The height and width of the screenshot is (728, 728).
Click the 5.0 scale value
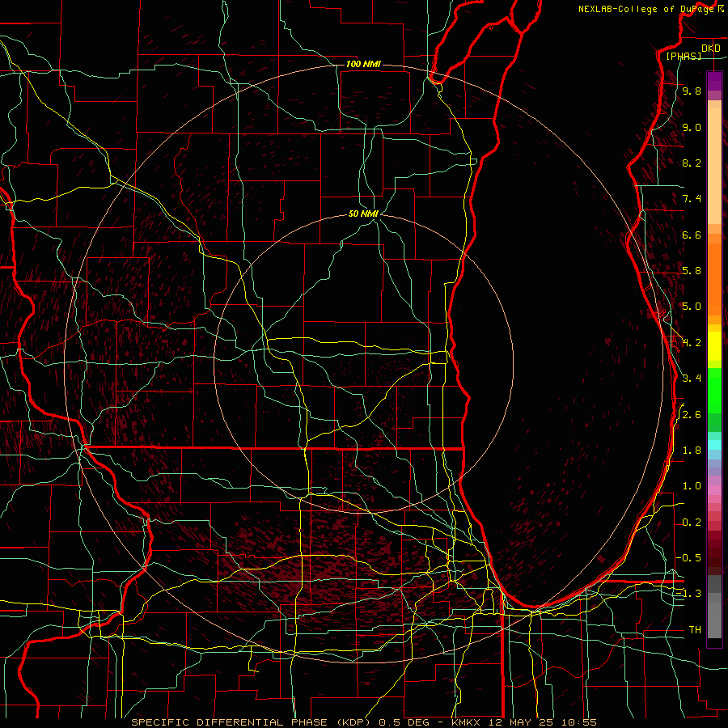(x=692, y=307)
